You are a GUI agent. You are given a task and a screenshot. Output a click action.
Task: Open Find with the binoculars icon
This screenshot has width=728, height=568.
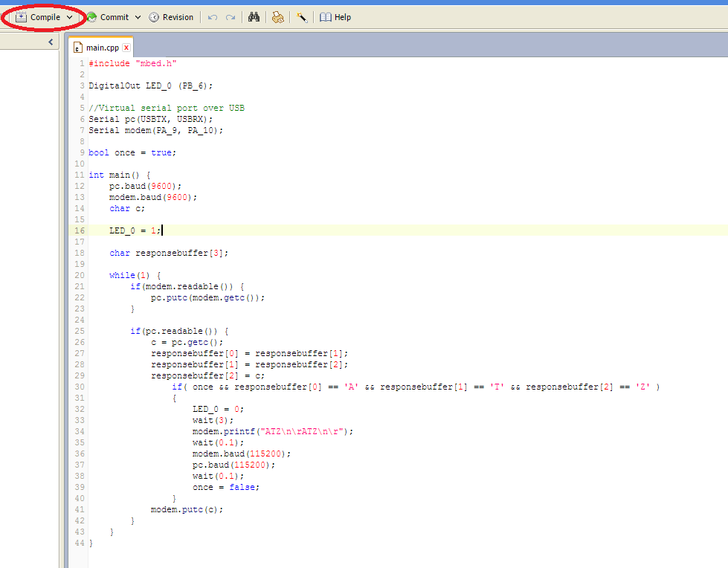[254, 17]
